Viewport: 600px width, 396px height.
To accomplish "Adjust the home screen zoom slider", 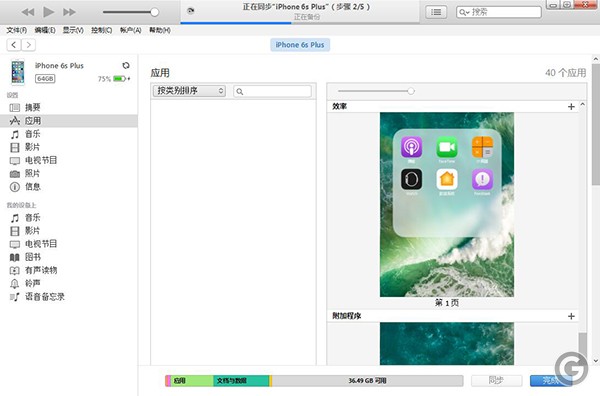I will point(411,91).
